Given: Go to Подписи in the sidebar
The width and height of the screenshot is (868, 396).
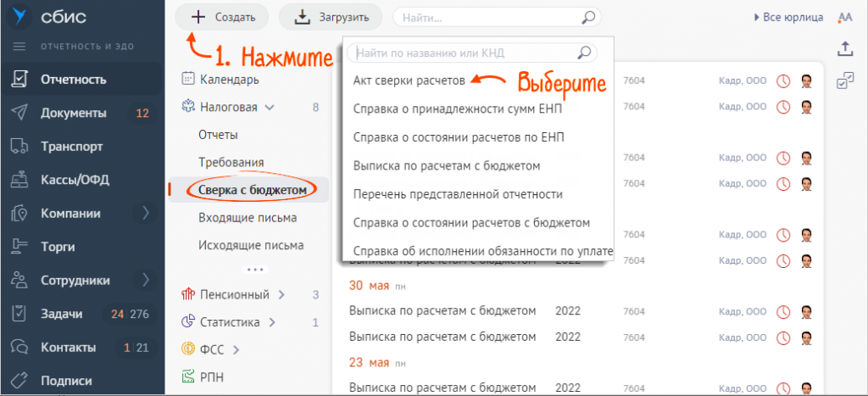Looking at the screenshot, I should coord(66,381).
